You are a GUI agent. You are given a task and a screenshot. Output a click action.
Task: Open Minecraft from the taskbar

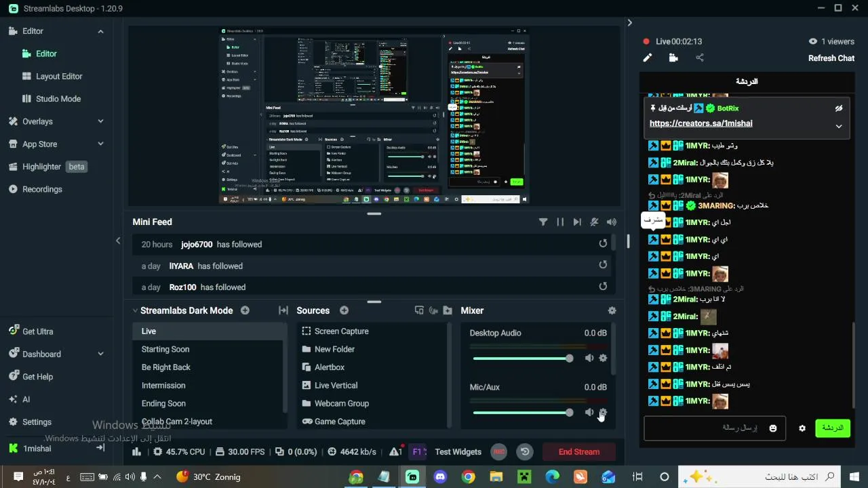524,476
